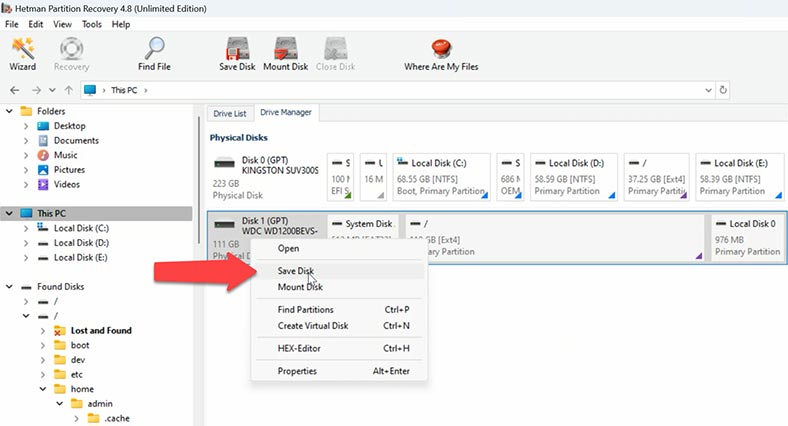The width and height of the screenshot is (788, 426).
Task: Open Properties from context menu
Action: point(339,371)
